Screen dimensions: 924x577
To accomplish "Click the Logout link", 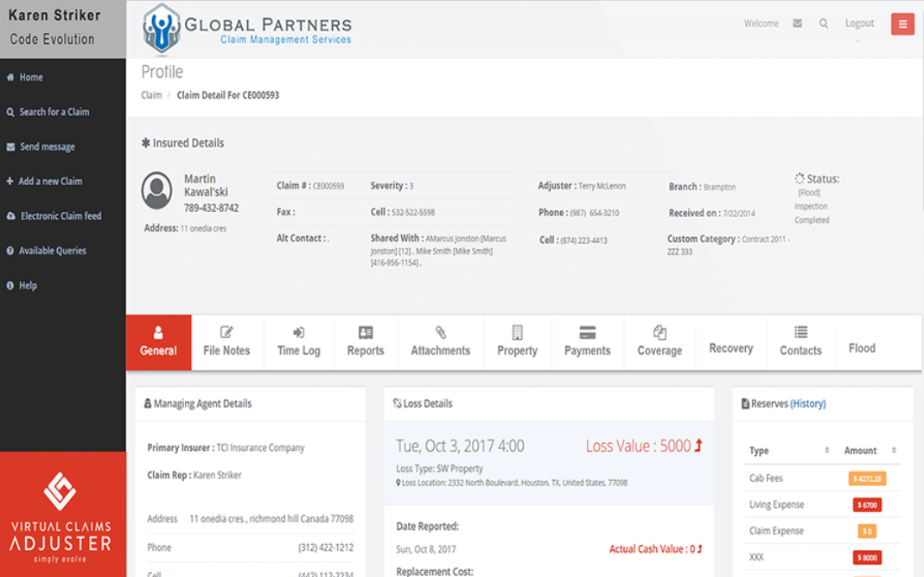I will tap(859, 23).
